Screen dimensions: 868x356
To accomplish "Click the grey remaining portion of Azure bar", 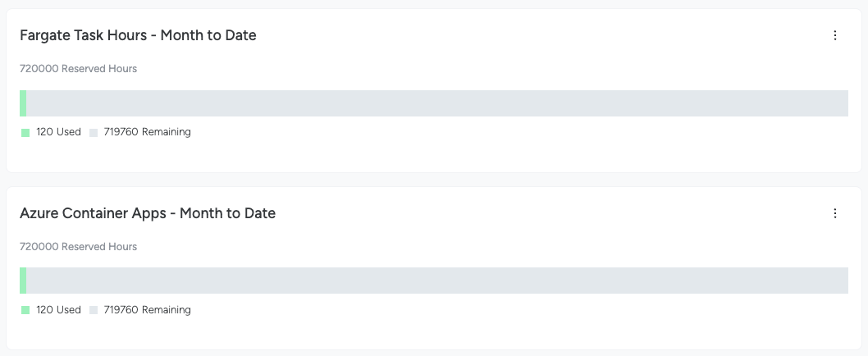I will pos(437,281).
